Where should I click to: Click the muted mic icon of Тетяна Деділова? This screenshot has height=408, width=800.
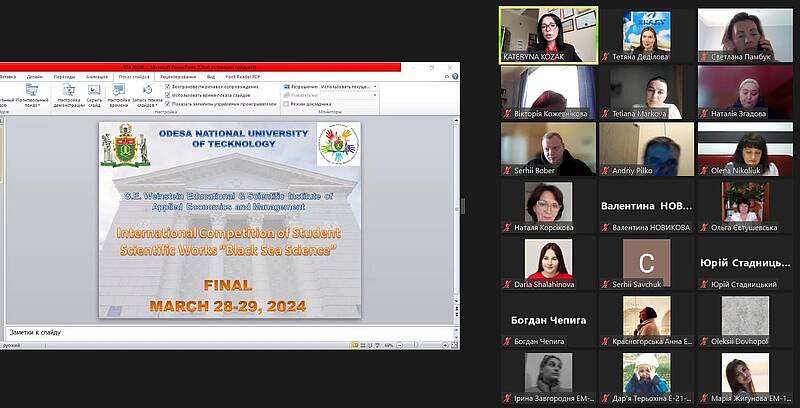tap(606, 57)
